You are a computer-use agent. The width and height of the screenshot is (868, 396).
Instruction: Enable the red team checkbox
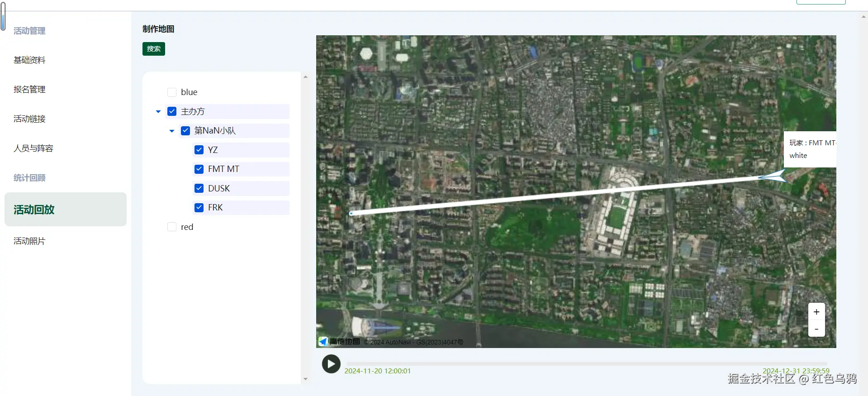172,227
